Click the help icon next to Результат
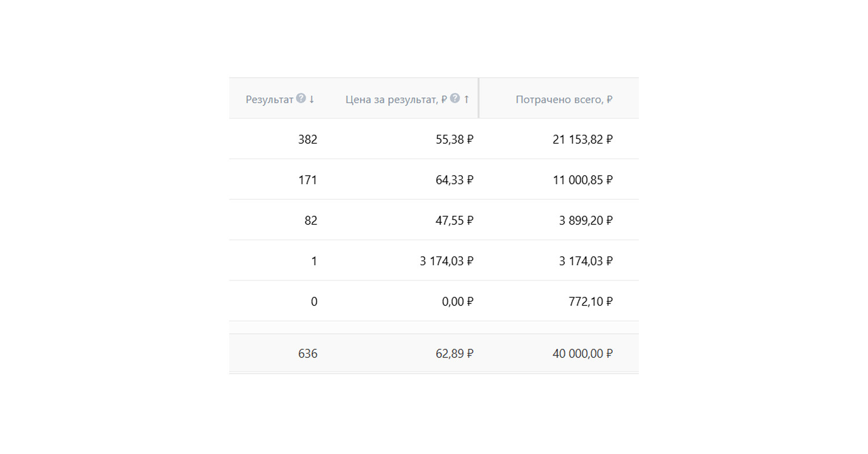Viewport: 868px width, 454px height. pos(301,98)
